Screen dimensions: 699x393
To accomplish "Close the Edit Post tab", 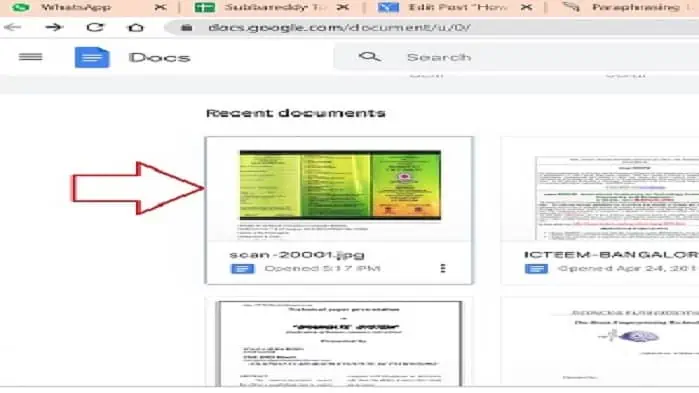I will pyautogui.click(x=526, y=8).
